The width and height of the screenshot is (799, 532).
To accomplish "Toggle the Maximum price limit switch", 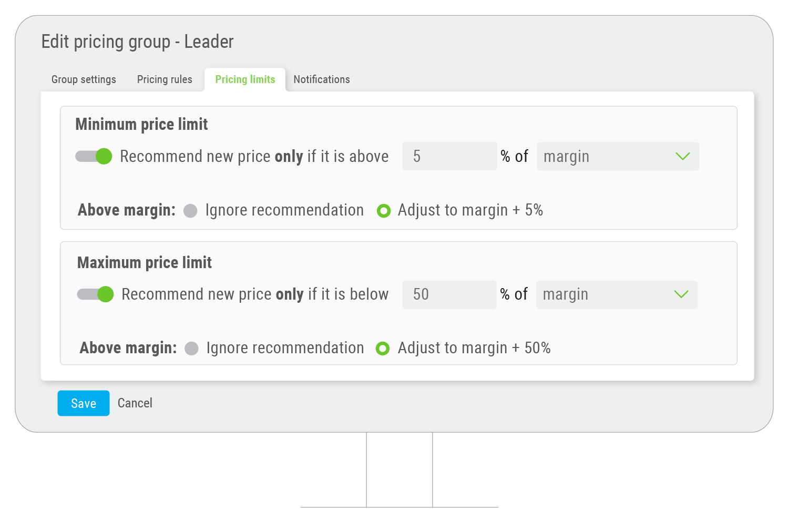I will tap(95, 294).
